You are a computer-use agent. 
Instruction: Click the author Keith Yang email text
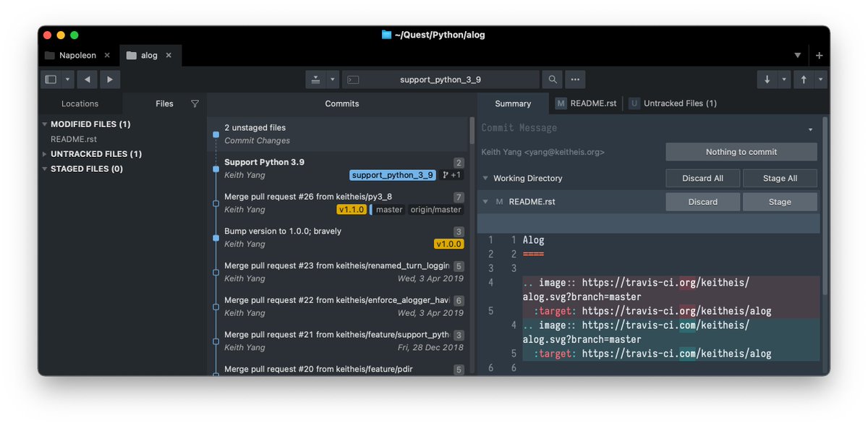pos(542,152)
